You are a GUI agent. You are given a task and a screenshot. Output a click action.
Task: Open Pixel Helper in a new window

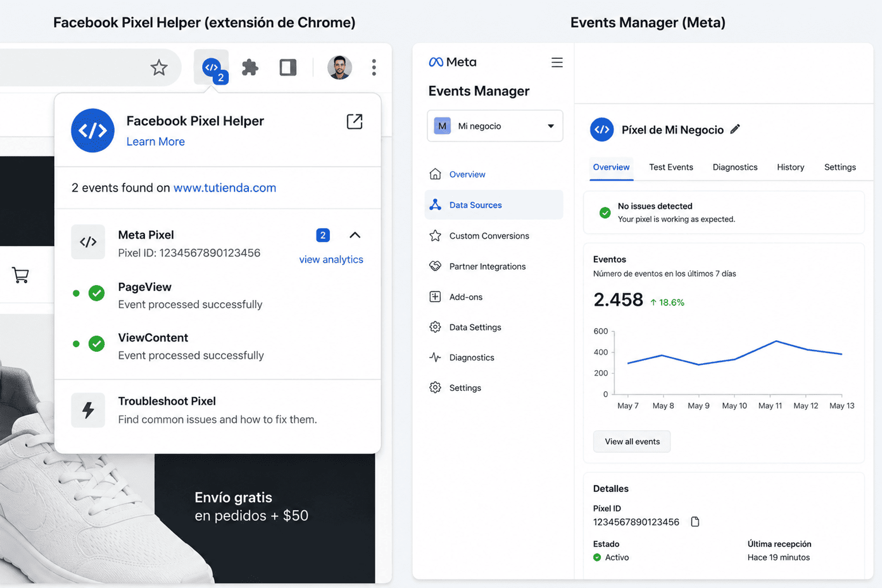[354, 121]
